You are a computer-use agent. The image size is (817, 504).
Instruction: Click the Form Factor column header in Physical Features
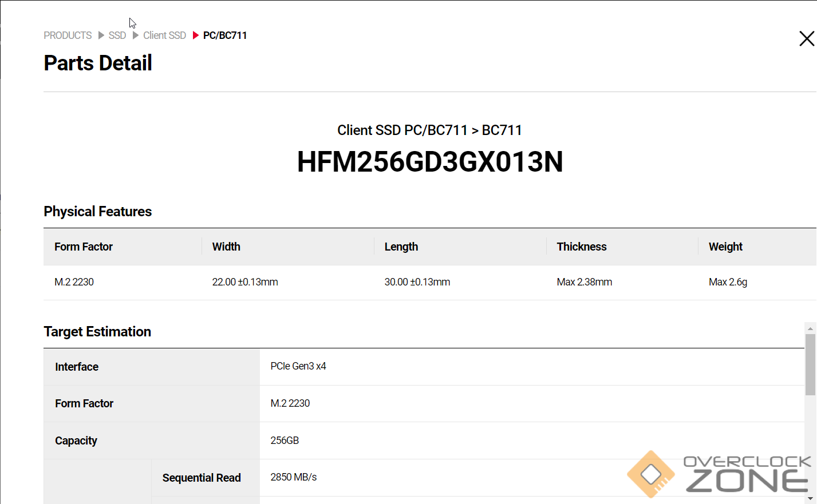pos(84,247)
